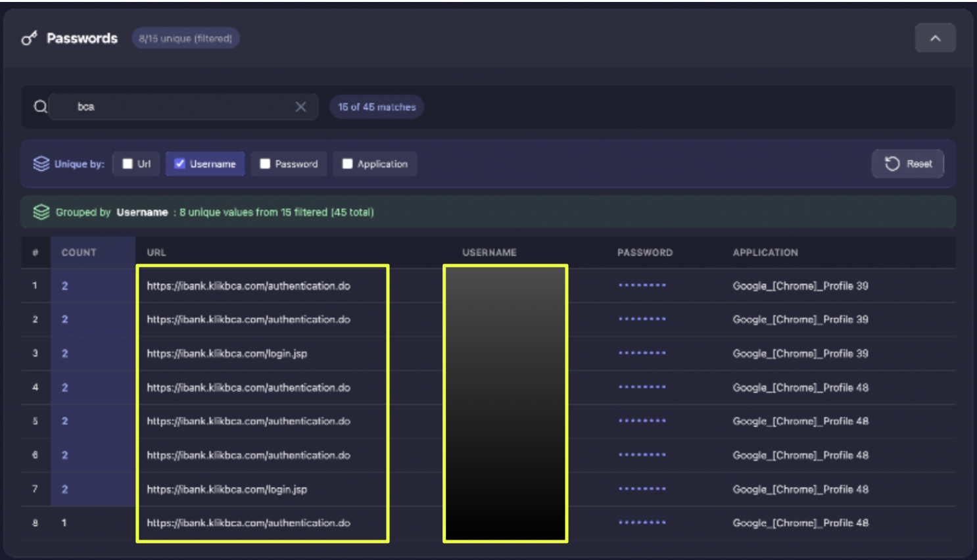
Task: Click the masked password dots in row 8
Action: click(x=642, y=523)
